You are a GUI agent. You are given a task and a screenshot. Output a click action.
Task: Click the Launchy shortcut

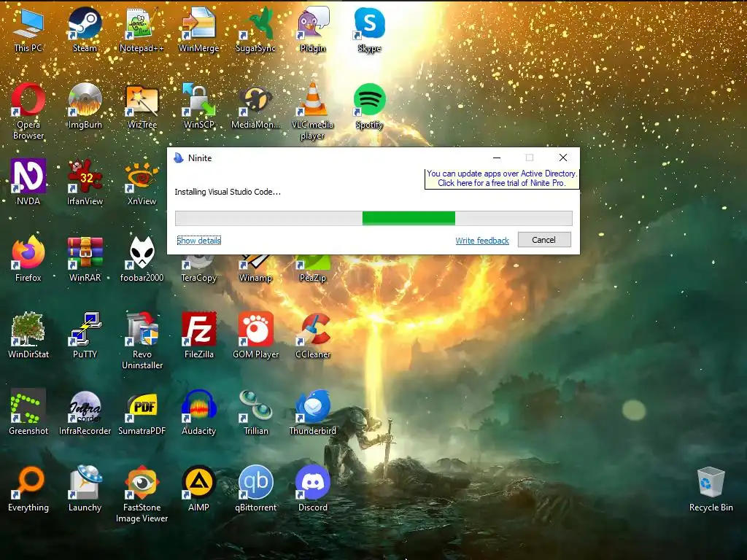[85, 489]
